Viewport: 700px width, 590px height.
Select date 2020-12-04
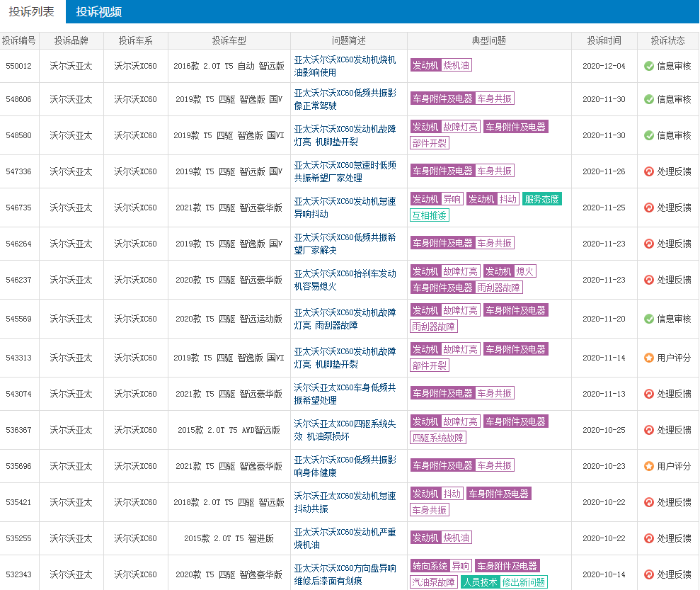pos(604,66)
